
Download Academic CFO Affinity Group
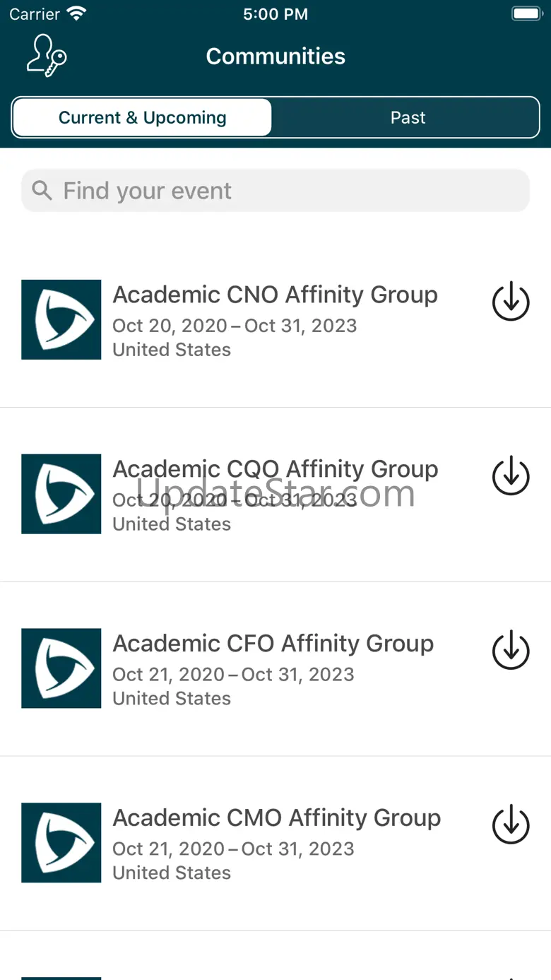pos(511,650)
